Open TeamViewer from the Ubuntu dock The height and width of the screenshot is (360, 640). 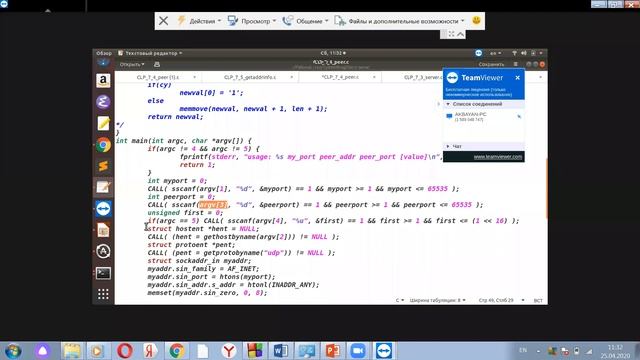click(103, 209)
